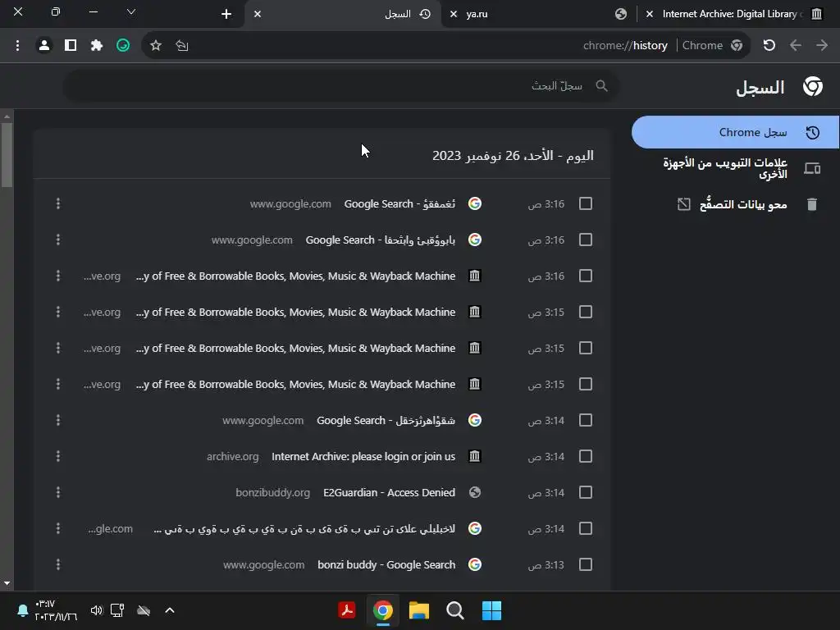Go forward using the right arrow
This screenshot has height=630, width=840.
[822, 46]
